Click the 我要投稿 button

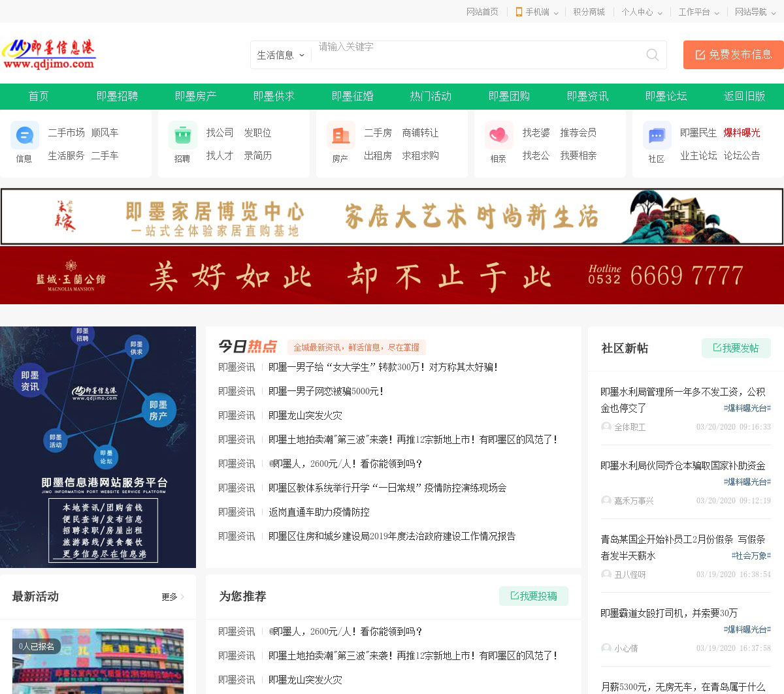534,596
